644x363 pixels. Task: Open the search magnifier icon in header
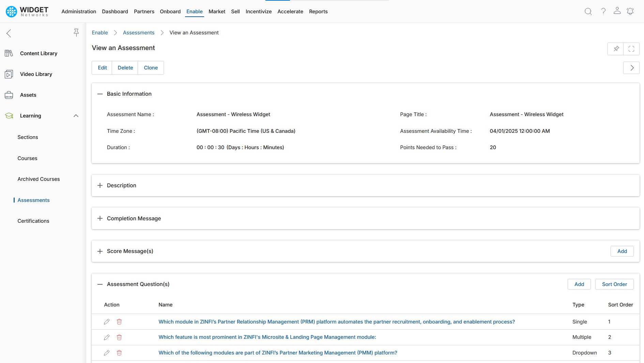point(588,12)
